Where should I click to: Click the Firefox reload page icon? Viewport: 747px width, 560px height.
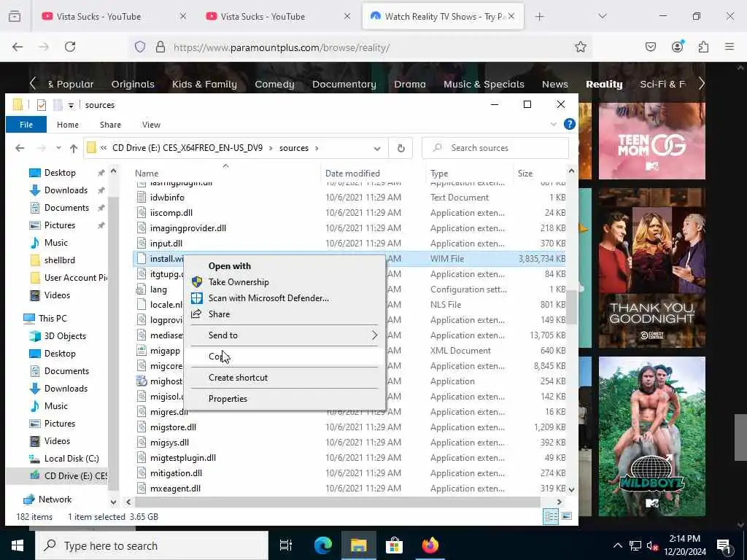70,47
